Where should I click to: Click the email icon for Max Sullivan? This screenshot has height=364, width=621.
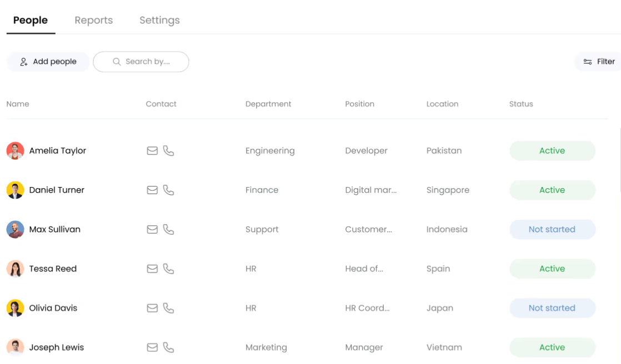click(152, 230)
